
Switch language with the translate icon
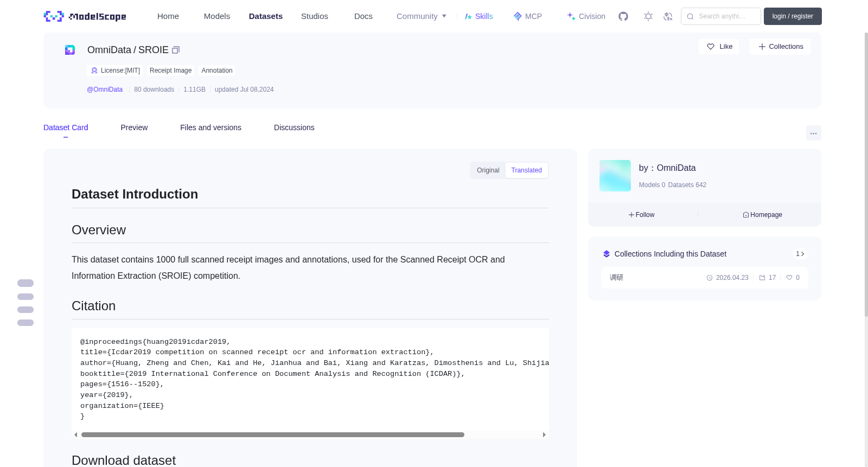[668, 16]
